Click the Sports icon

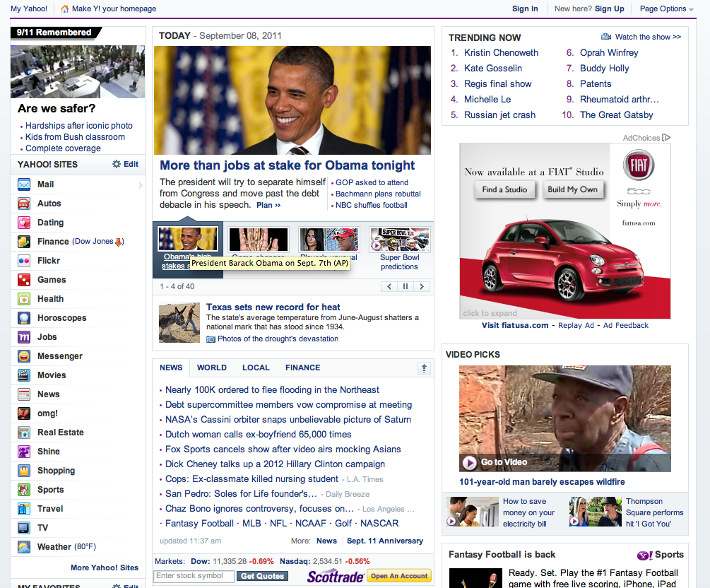24,490
